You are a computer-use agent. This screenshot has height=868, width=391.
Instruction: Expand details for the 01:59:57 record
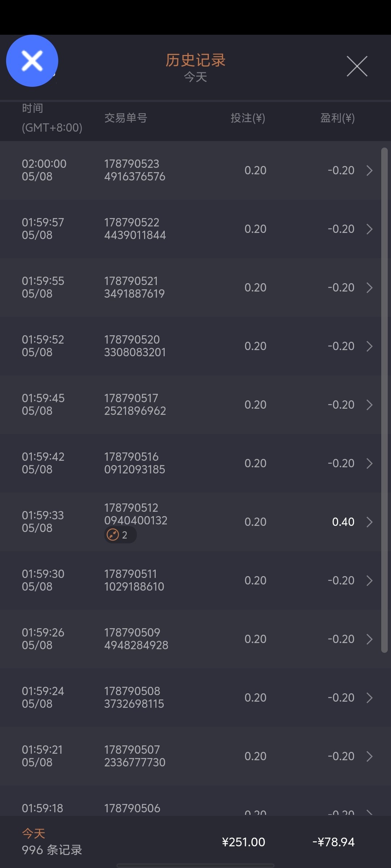(369, 229)
